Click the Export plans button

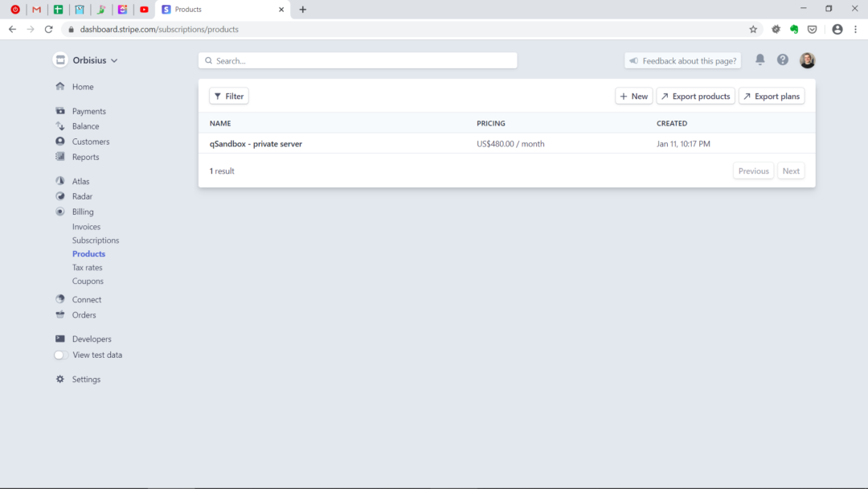[771, 96]
